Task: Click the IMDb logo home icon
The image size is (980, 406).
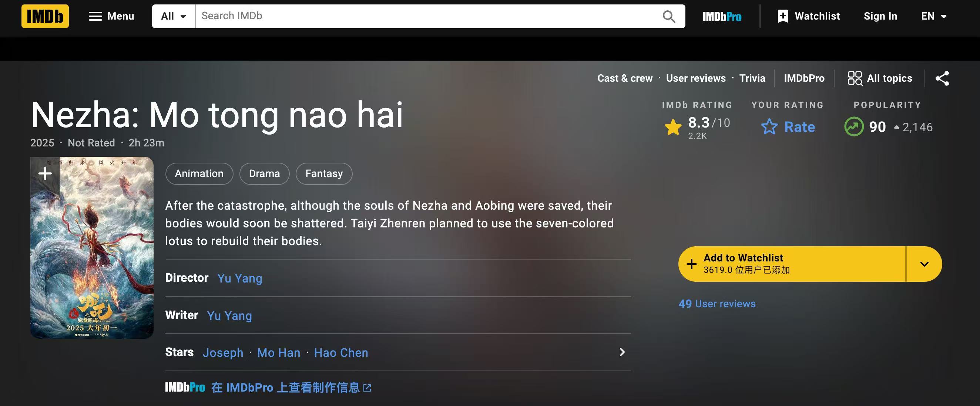Action: point(45,16)
